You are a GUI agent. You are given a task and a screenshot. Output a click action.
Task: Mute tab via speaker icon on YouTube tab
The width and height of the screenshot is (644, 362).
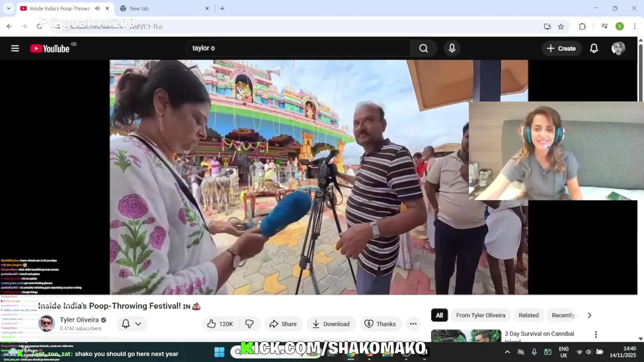tap(97, 9)
